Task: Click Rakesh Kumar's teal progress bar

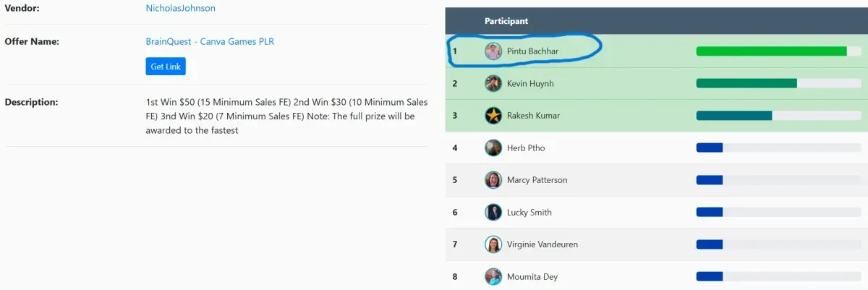Action: [x=778, y=116]
